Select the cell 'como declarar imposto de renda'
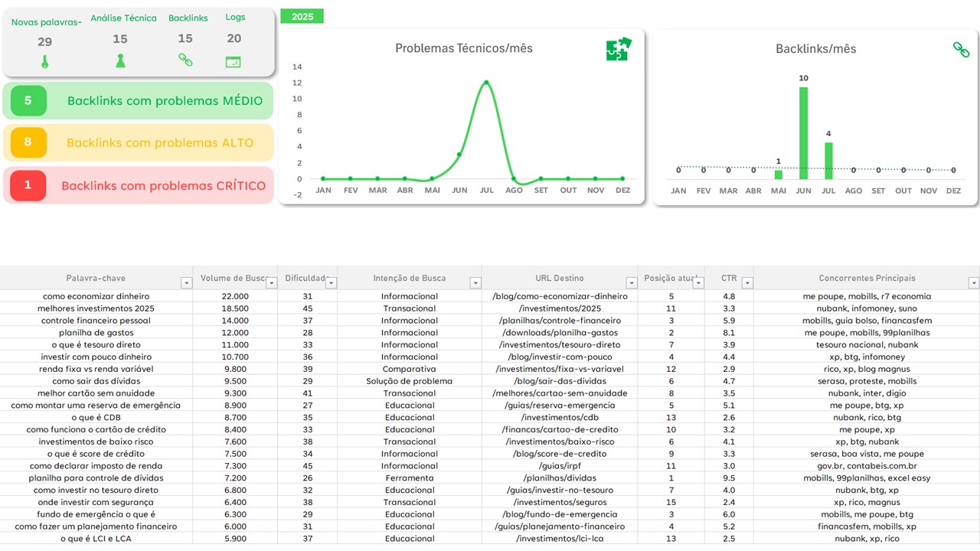This screenshot has width=980, height=551. pyautogui.click(x=96, y=465)
